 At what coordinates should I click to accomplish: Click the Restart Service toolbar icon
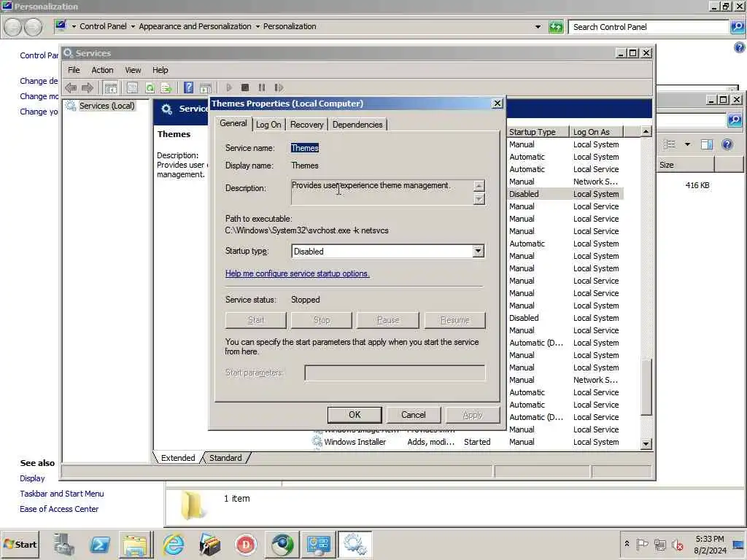click(x=279, y=87)
